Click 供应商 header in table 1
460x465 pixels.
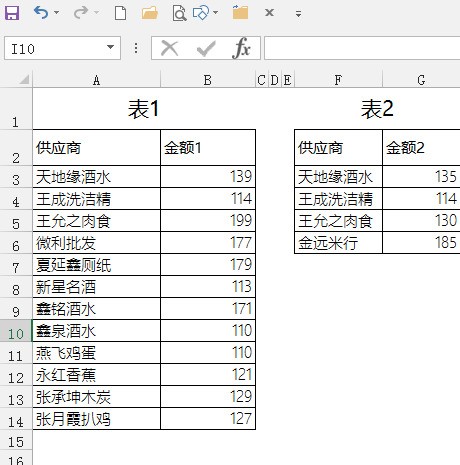coord(96,147)
